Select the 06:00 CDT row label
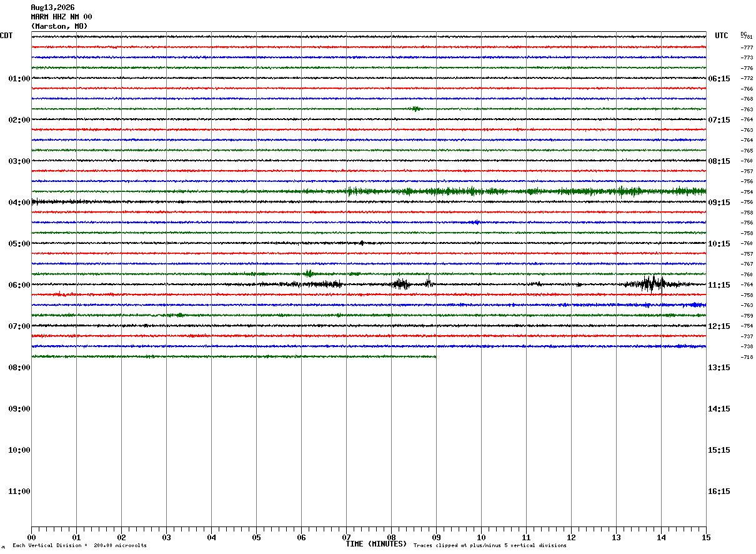 19,285
